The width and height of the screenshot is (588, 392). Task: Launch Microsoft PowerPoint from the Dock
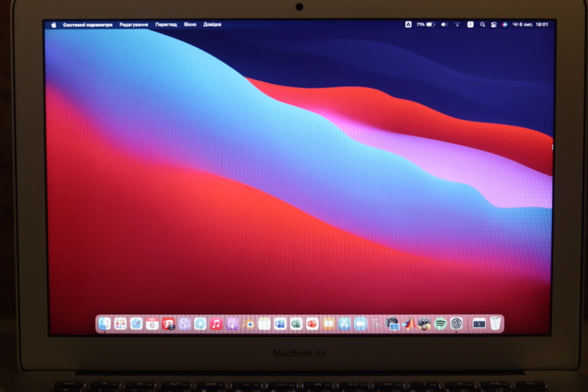click(x=312, y=324)
